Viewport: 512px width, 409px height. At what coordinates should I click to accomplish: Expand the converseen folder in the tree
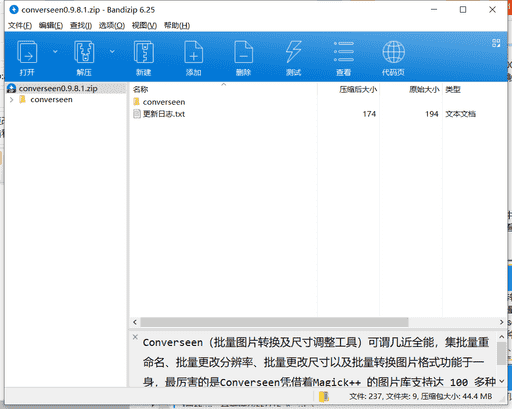(x=12, y=100)
